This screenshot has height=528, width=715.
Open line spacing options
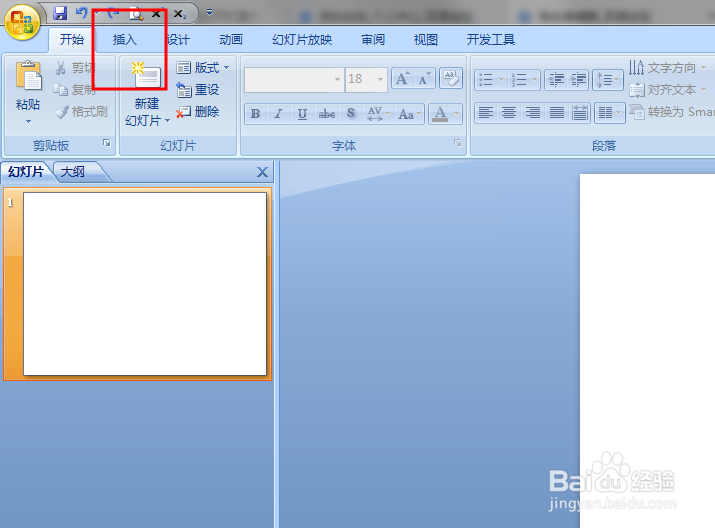[x=607, y=80]
